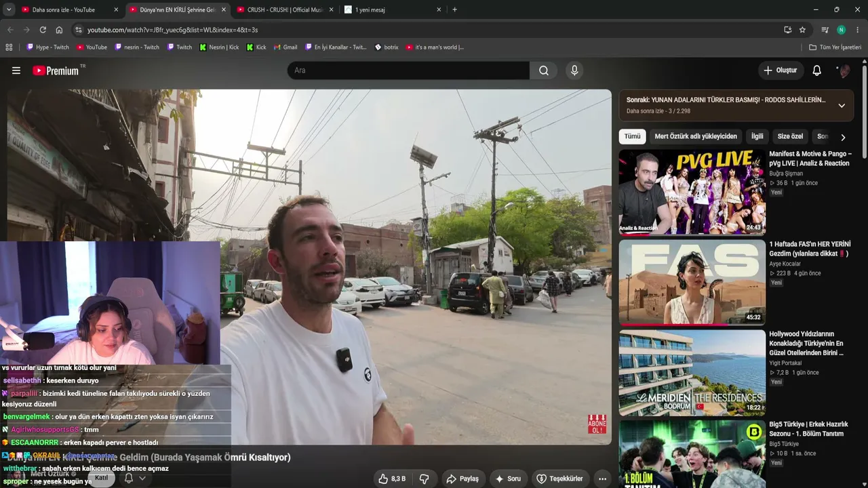Like the video with 8,3 B likes

(x=393, y=479)
